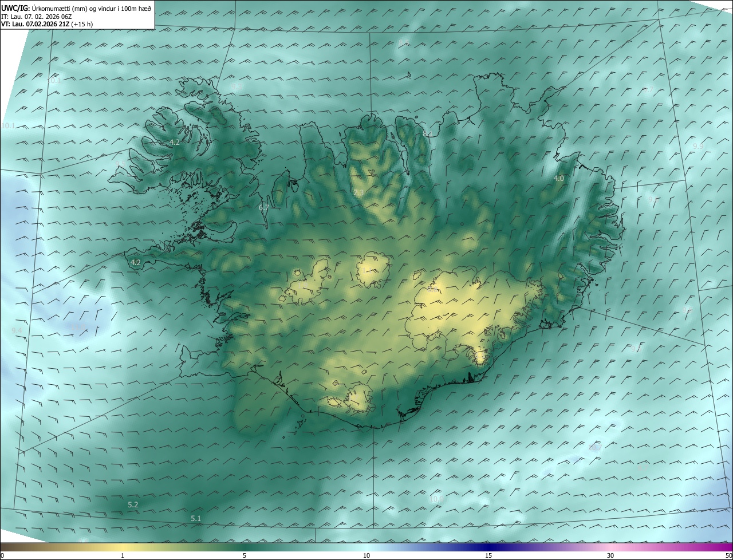Click the map title 'Úrkomumætti (mm) og vindur í 100m hæð'
Viewport: 733px width, 560px height.
click(x=92, y=7)
